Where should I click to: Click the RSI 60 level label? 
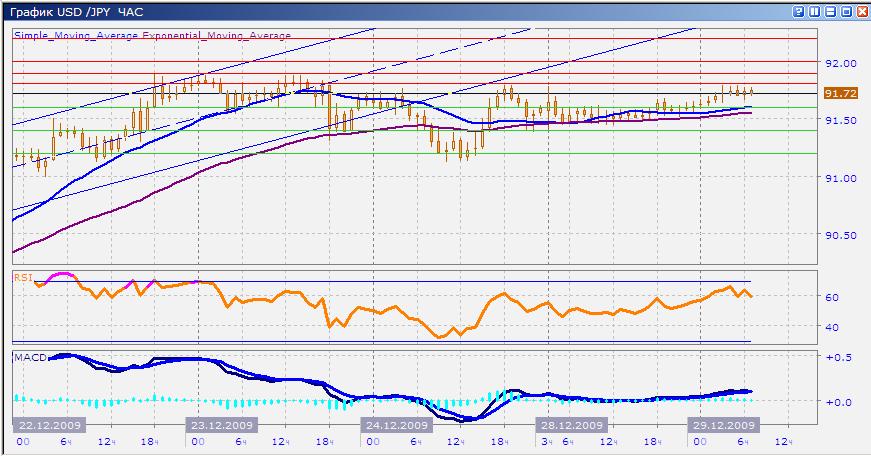pyautogui.click(x=831, y=297)
